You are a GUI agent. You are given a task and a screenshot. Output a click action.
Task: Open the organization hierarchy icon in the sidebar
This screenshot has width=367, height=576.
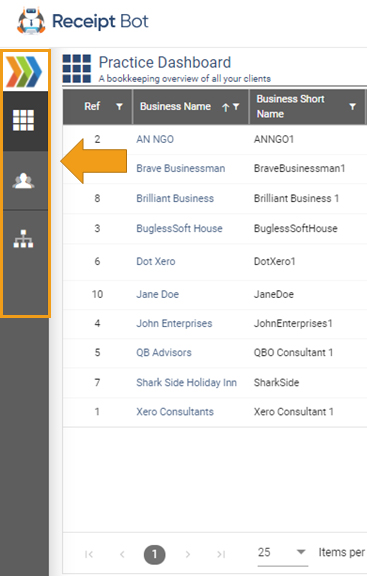tap(24, 239)
